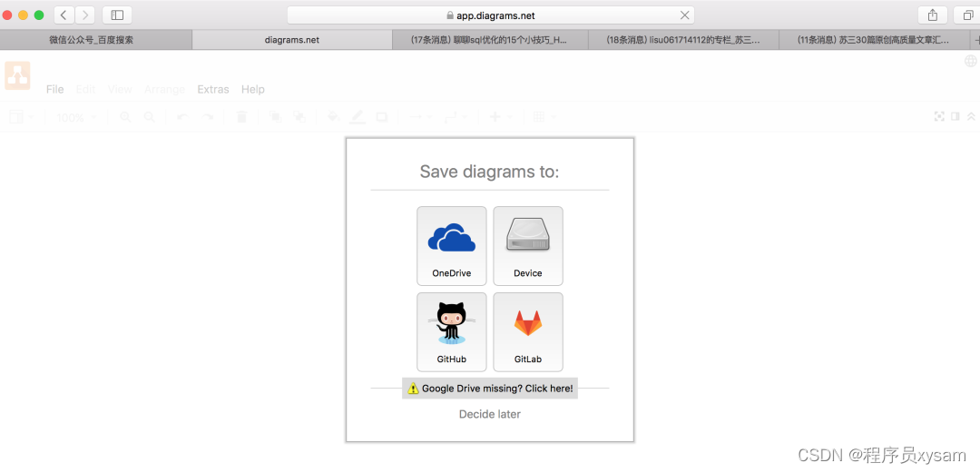
Task: Click the undo arrow icon
Action: point(182,117)
